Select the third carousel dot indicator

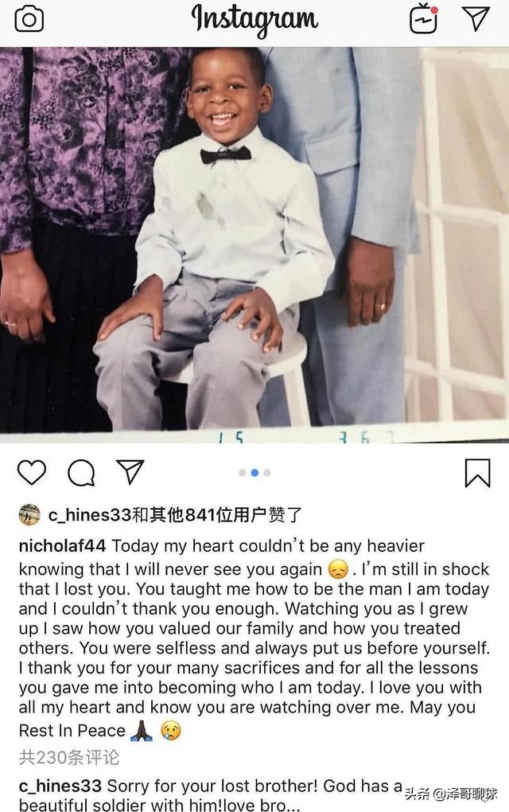click(x=267, y=473)
